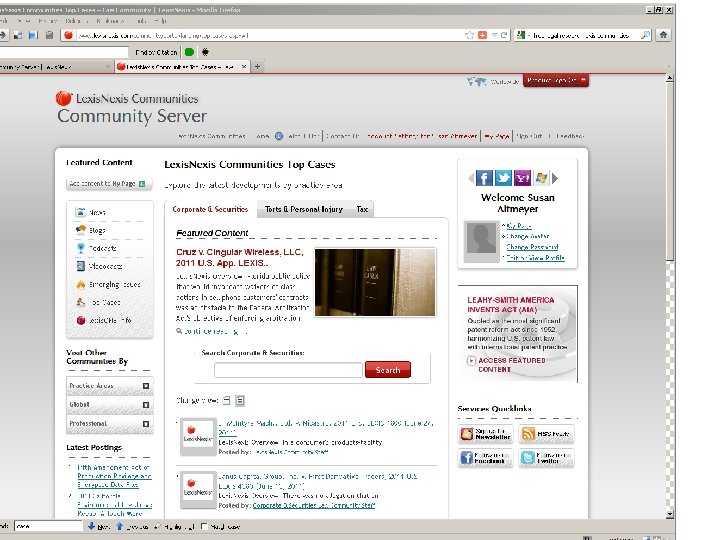Select the Torts & Personal Injury tab

[x=304, y=209]
